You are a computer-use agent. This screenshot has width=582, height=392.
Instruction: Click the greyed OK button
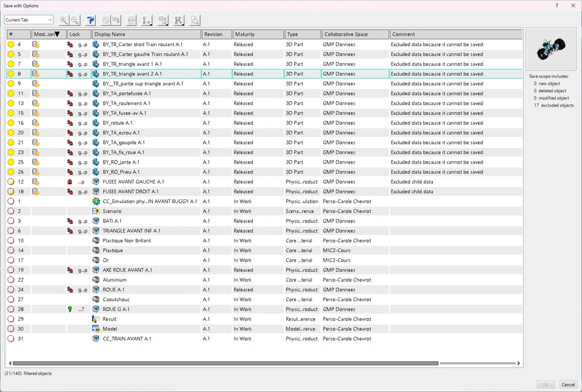click(546, 385)
